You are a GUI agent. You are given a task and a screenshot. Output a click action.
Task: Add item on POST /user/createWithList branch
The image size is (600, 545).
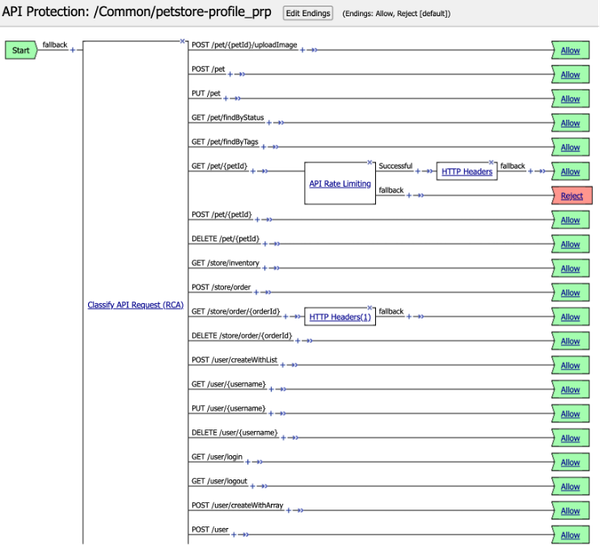282,365
